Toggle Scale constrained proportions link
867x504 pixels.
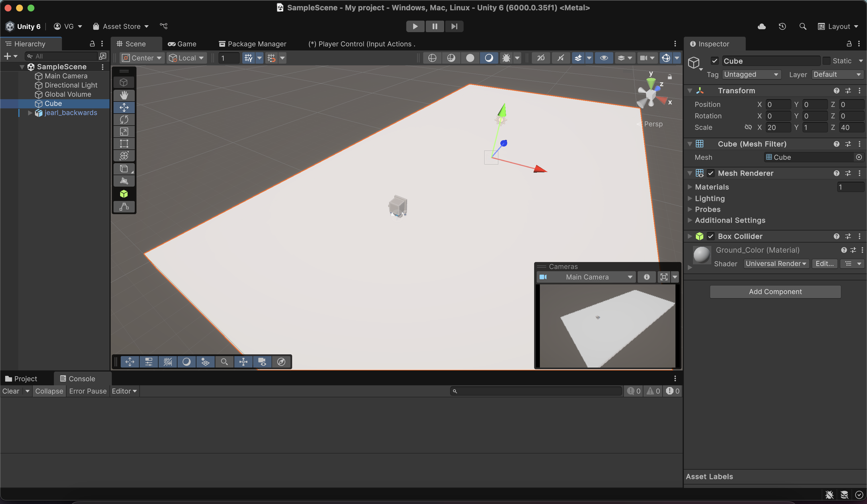pyautogui.click(x=748, y=127)
